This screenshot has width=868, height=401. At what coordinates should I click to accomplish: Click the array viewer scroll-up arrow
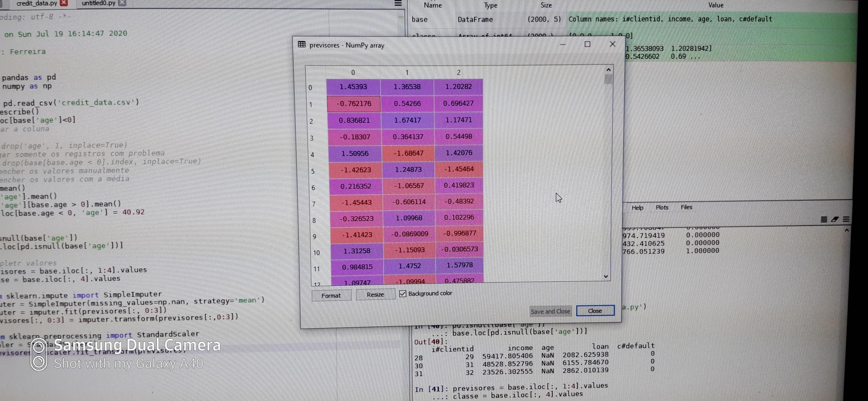608,70
